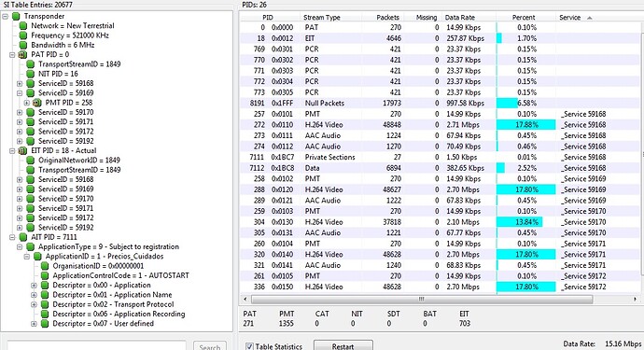
Task: Click the table icon of PMT PID = 258
Action: (x=37, y=103)
